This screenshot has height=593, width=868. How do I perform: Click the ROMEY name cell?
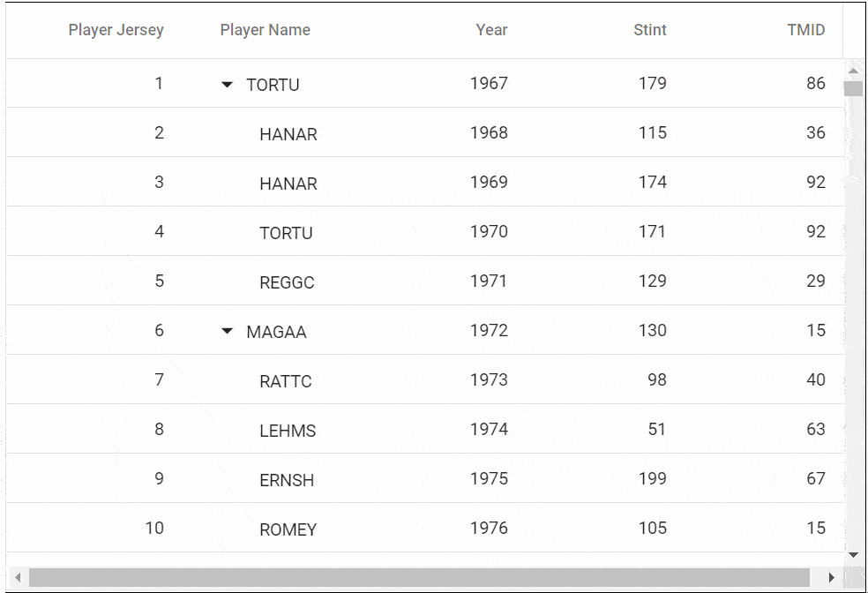[288, 529]
